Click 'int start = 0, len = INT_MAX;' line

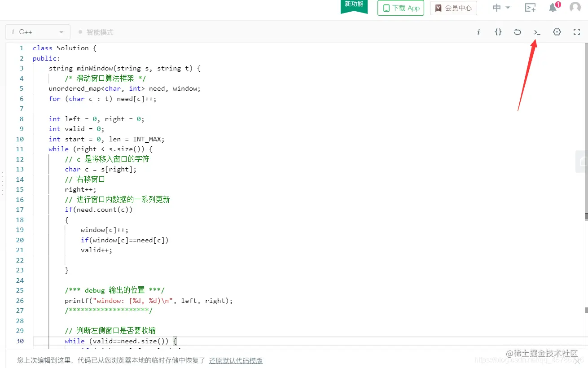[x=107, y=139]
